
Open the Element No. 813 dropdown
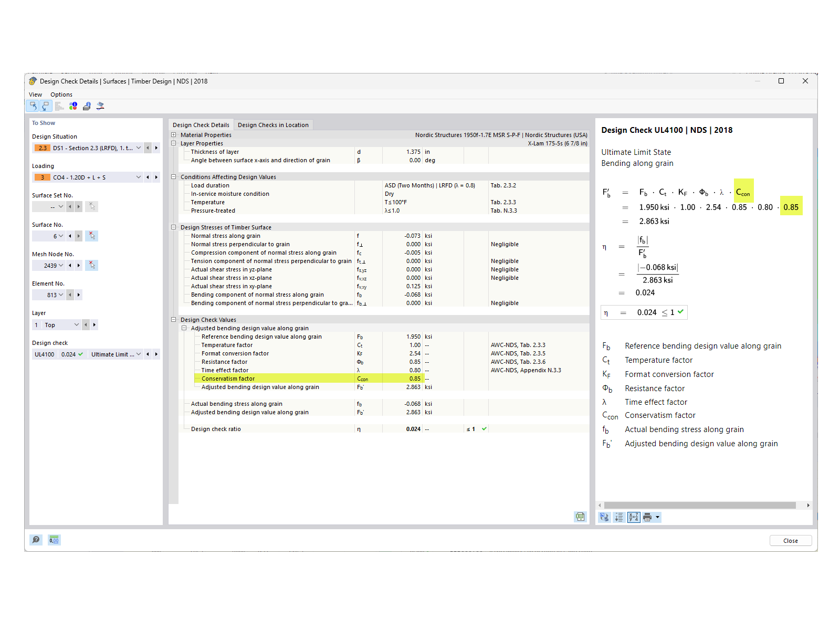coord(61,295)
